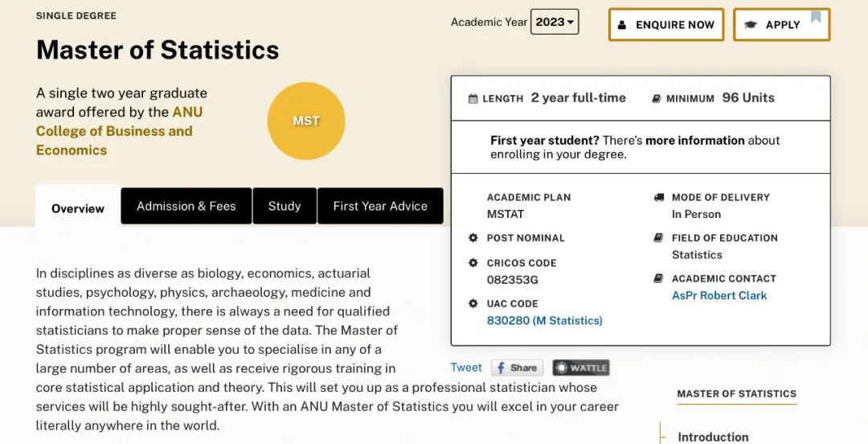Open the Study tab
The width and height of the screenshot is (868, 444).
[285, 206]
